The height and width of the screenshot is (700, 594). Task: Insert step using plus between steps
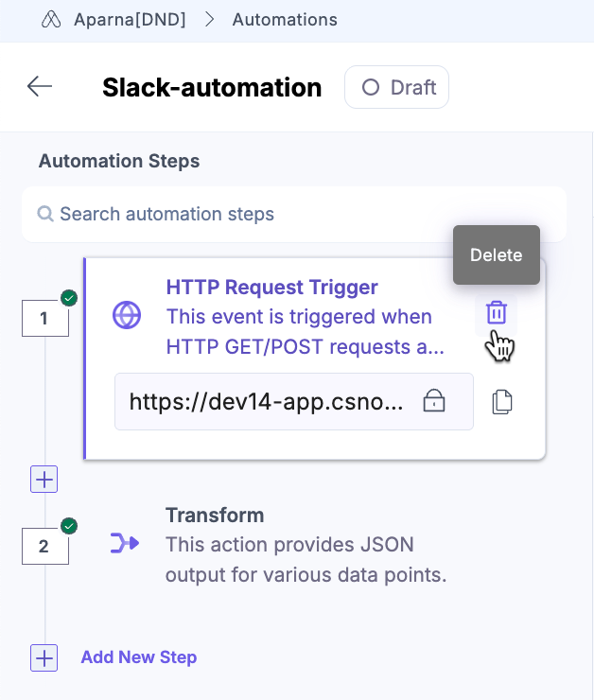coord(44,479)
